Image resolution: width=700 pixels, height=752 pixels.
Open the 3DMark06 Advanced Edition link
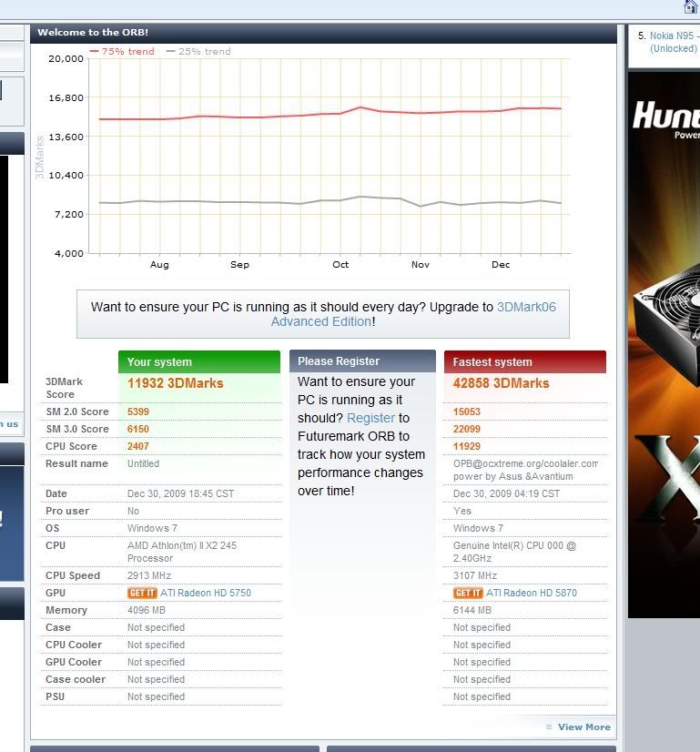[413, 314]
